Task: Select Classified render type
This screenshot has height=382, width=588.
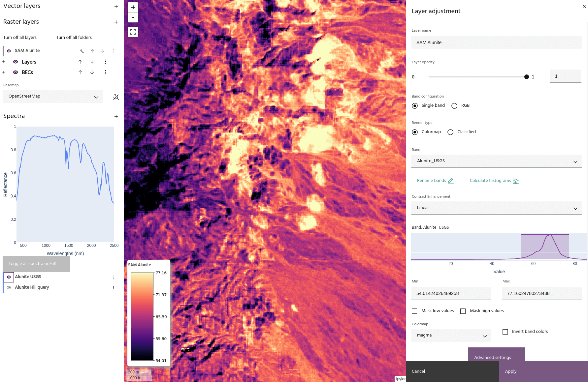Action: tap(450, 132)
